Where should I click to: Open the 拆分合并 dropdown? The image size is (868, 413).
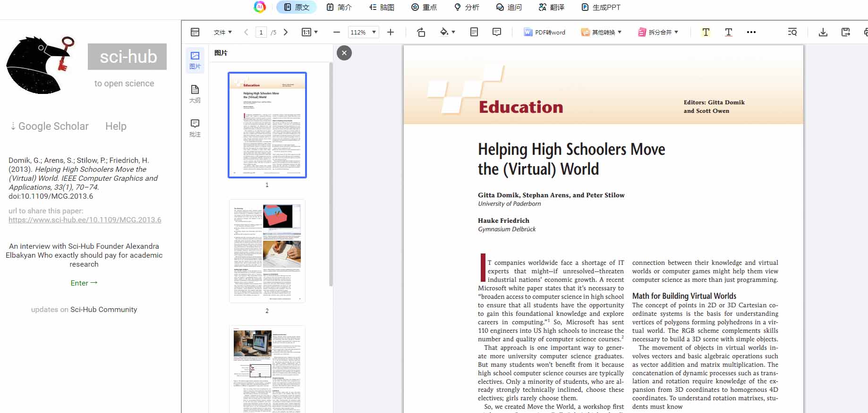click(x=658, y=32)
